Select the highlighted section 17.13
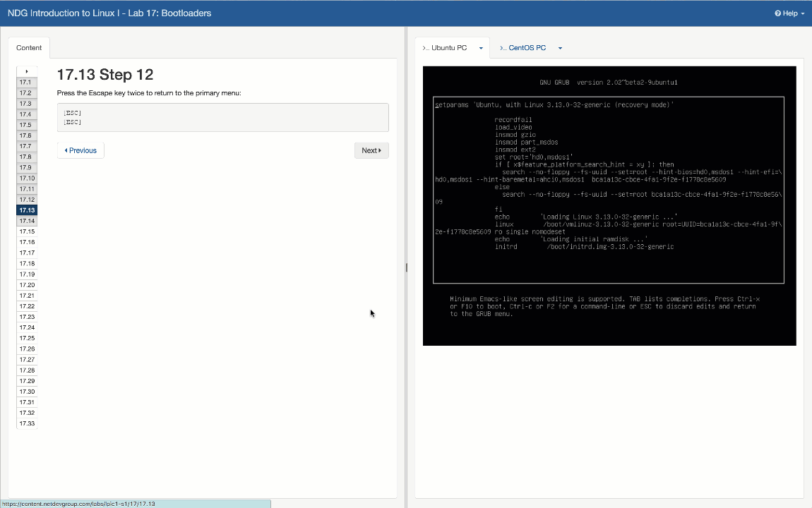Screen dimensions: 812x508 pos(27,210)
